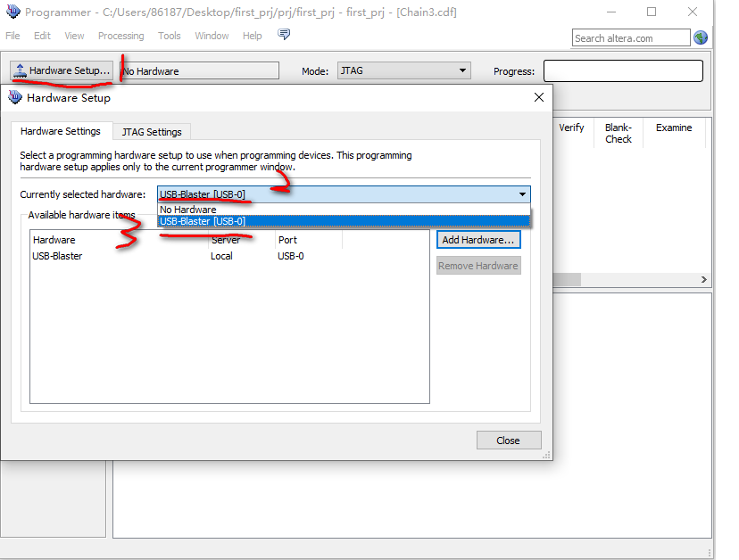Open the Help menu
Viewport: 739px width, 560px height.
[253, 36]
